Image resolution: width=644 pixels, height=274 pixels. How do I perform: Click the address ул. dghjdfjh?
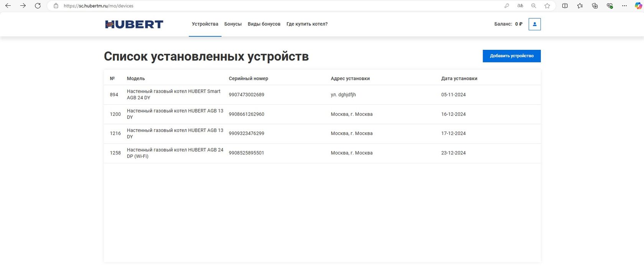click(x=343, y=95)
